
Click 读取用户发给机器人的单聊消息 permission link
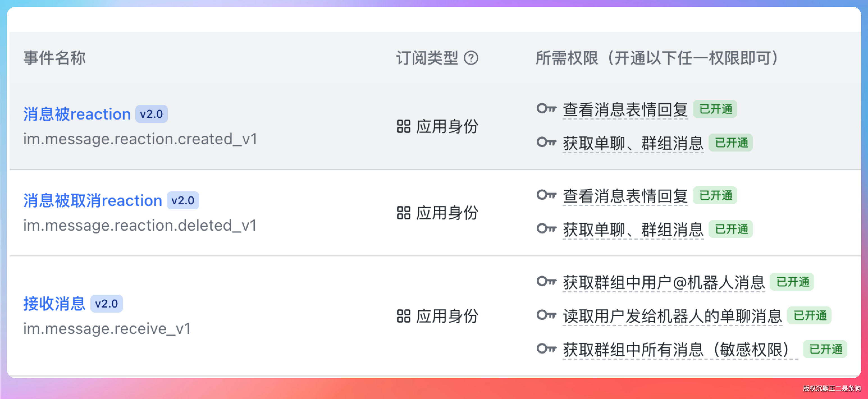[x=672, y=316]
